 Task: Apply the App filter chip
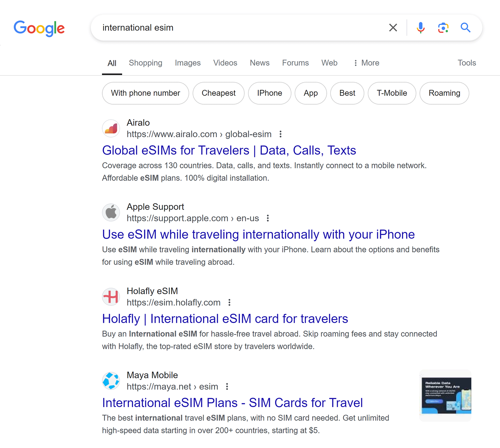pos(311,93)
